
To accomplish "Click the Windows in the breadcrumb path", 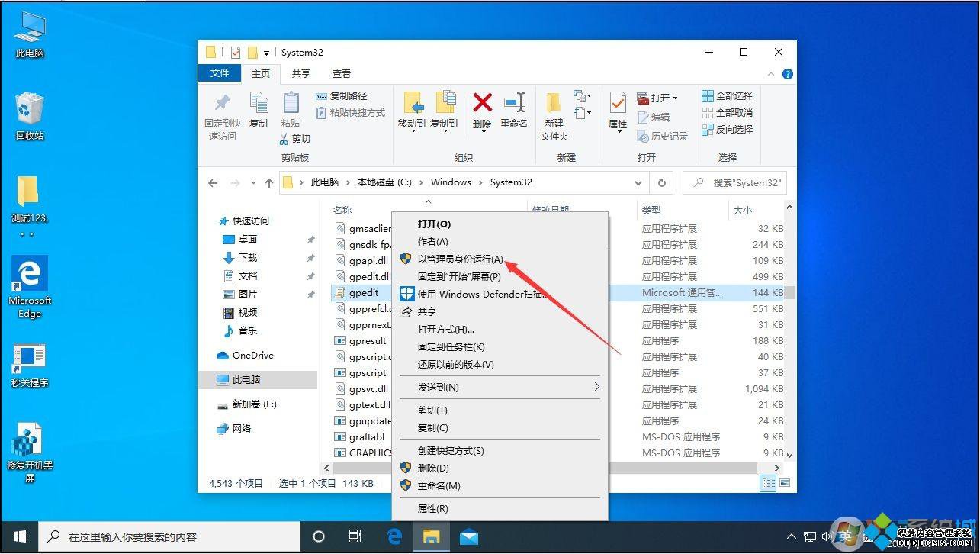I will coord(451,182).
